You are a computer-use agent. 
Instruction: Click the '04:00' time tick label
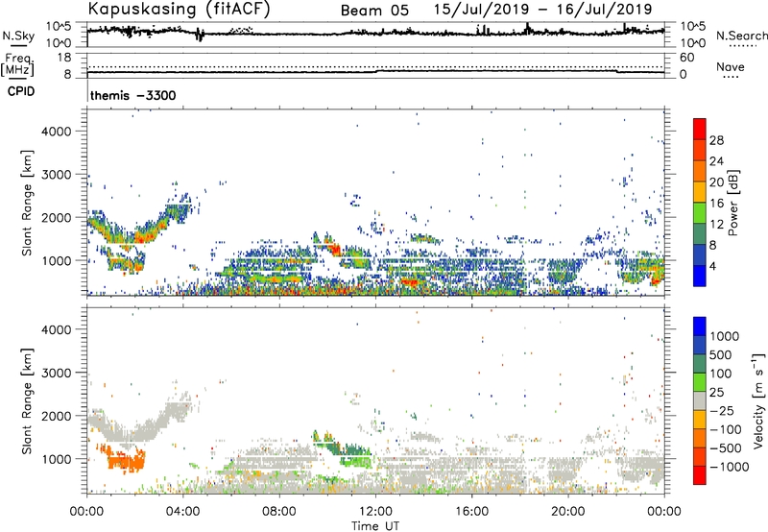(182, 512)
